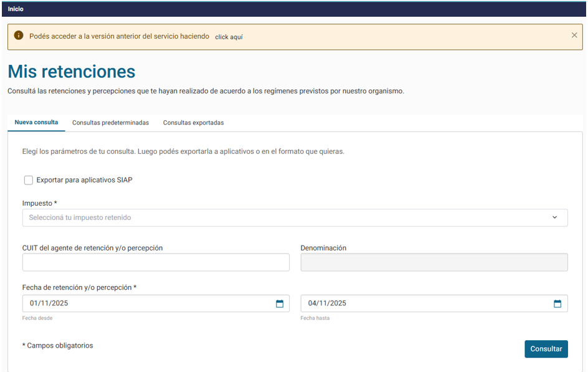Click the chevron arrow of Impuesto selector
The width and height of the screenshot is (588, 372).
[554, 217]
